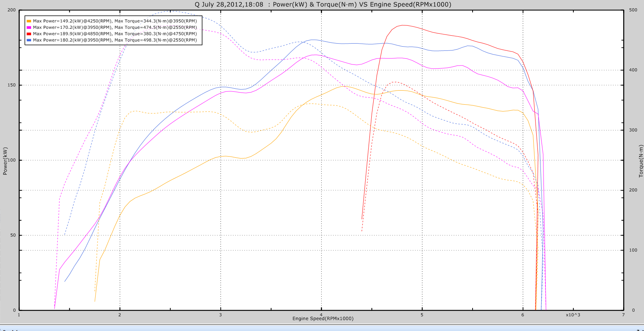
Task: Click the orange legend color swatch
Action: tap(29, 21)
